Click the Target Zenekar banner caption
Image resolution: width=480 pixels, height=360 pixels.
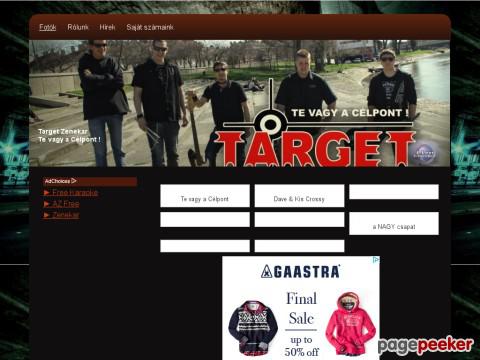click(69, 135)
